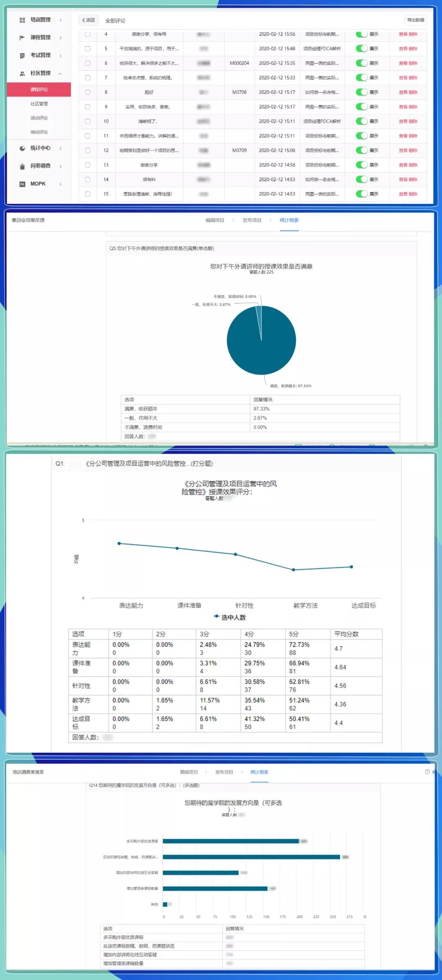
Task: Click the 导出数据 button
Action: (x=415, y=20)
